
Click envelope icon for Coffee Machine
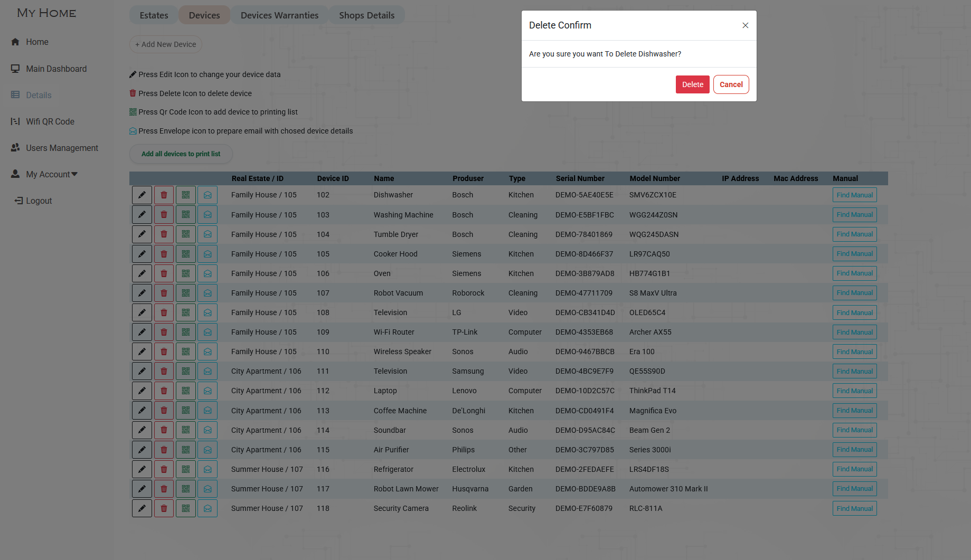coord(208,411)
